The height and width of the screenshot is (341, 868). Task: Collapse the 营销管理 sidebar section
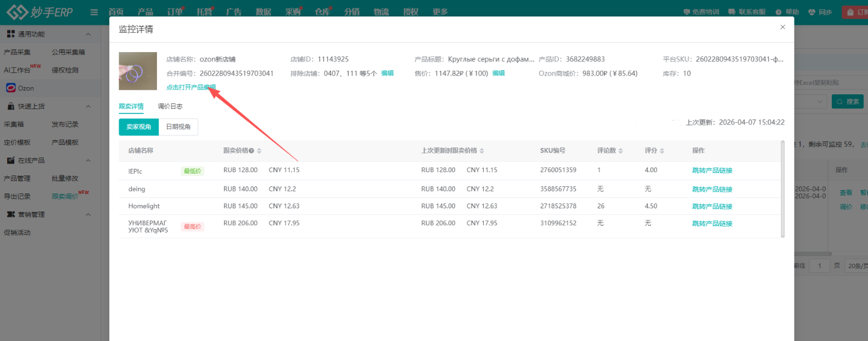click(x=88, y=214)
